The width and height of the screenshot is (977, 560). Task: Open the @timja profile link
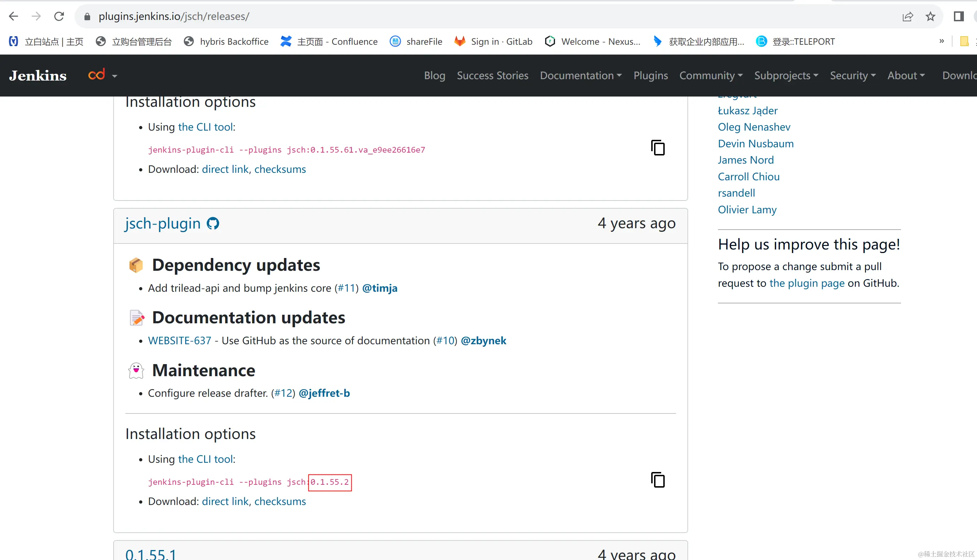click(379, 289)
